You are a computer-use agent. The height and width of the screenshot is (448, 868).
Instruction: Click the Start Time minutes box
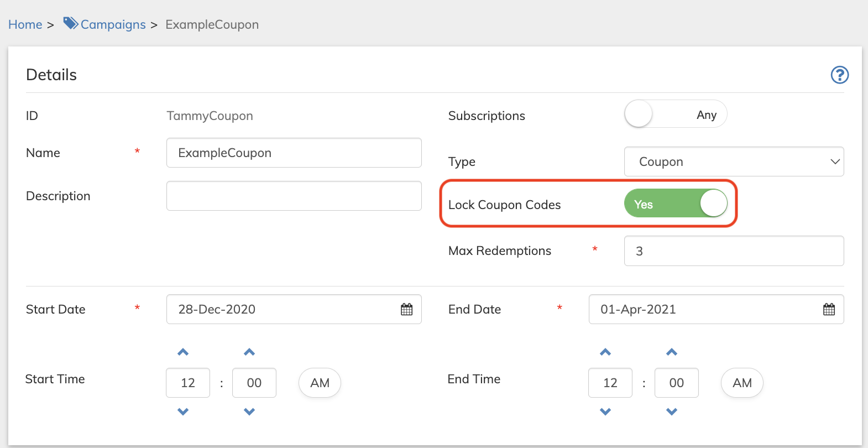(x=254, y=383)
